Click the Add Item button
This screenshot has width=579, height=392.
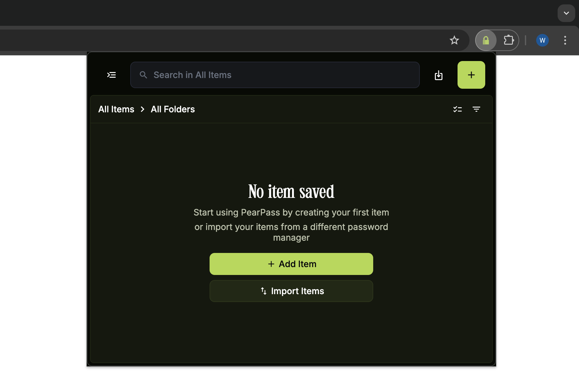tap(291, 264)
